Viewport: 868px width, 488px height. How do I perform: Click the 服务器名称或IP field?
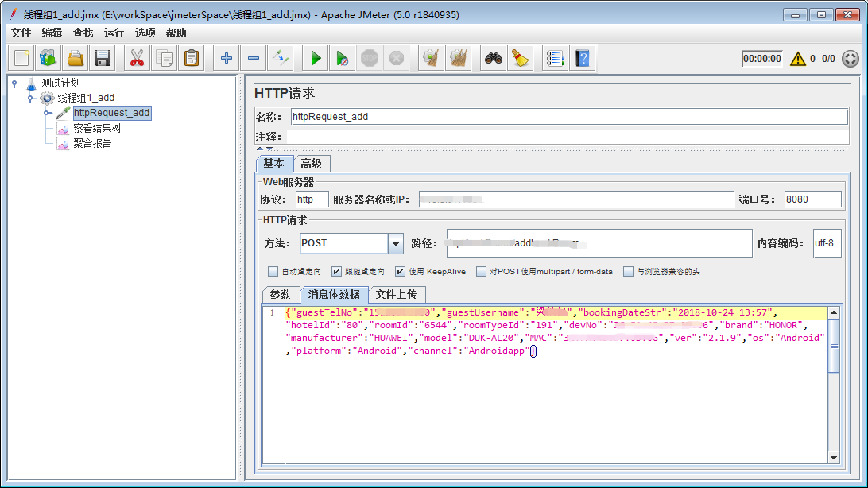click(576, 199)
